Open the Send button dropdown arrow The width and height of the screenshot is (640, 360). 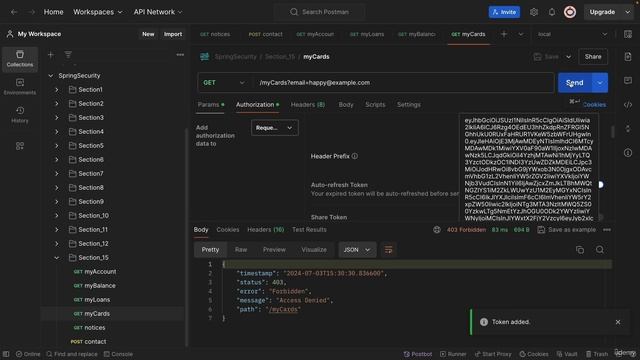pos(600,83)
